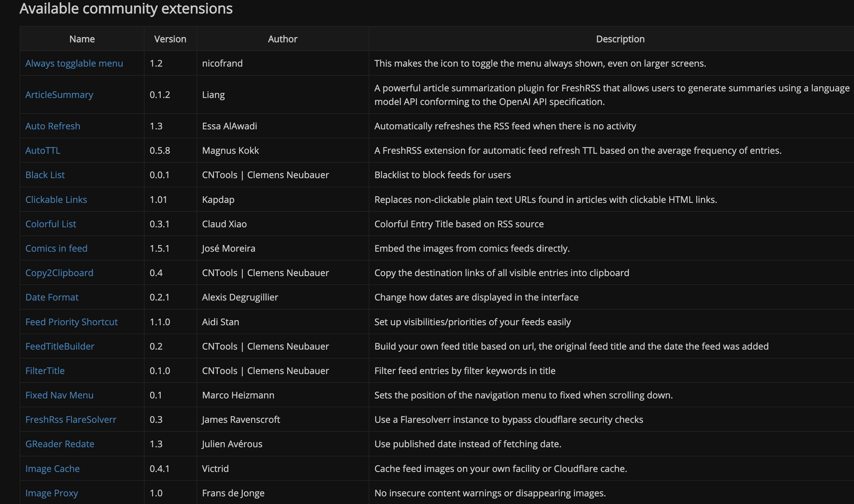Click version cell 1.01

158,199
